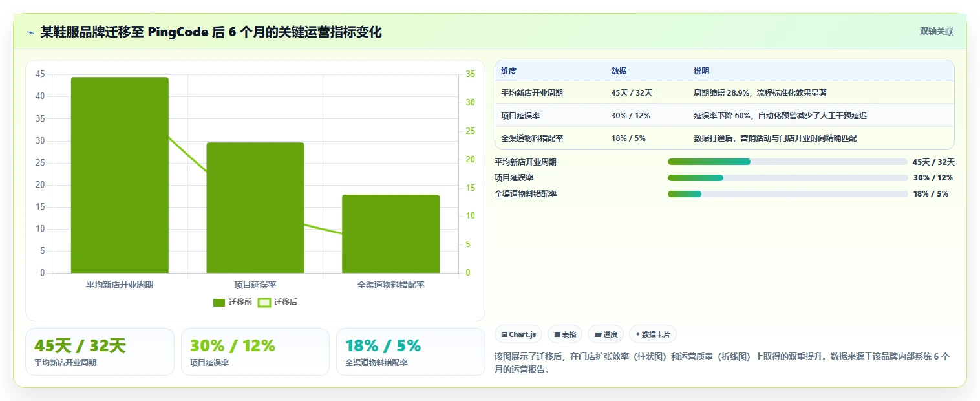Screen dimensions: 980x401
Task: Click the 18% / 5% progress value
Action: [x=931, y=194]
